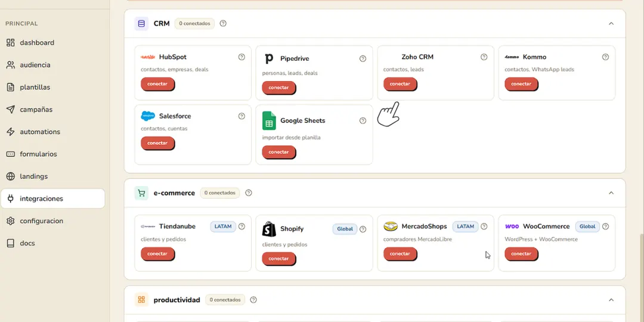Viewport: 644px width, 322px height.
Task: Click the WooCommerce woo logo
Action: [512, 227]
